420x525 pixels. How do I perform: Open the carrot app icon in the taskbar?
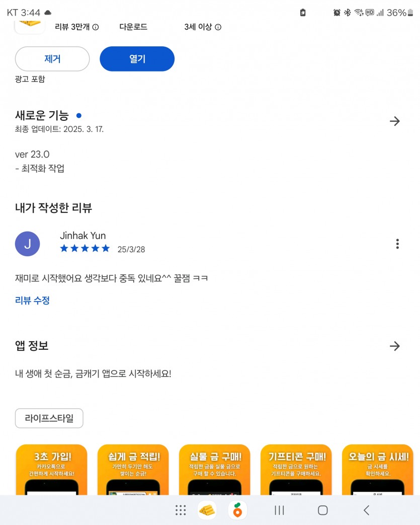237,510
